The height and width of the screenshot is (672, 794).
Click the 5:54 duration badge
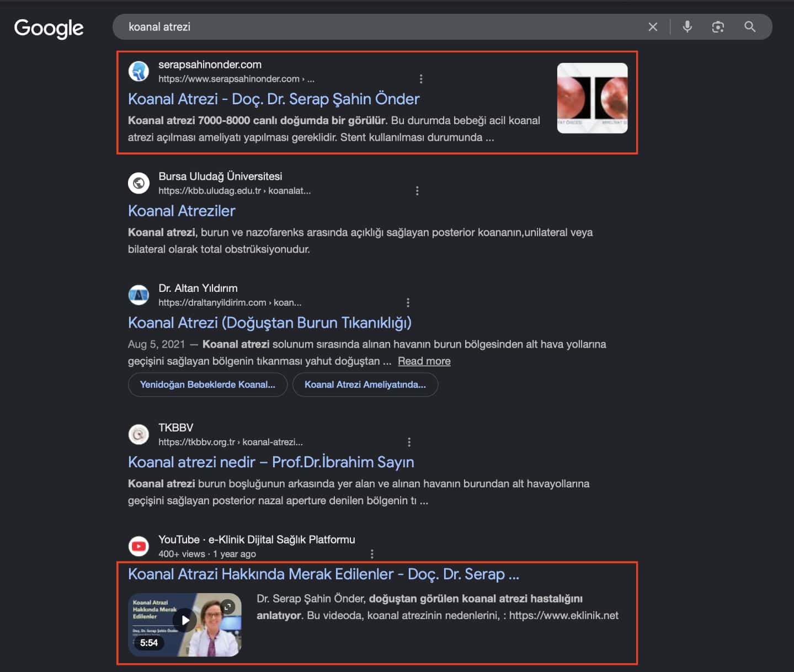149,643
